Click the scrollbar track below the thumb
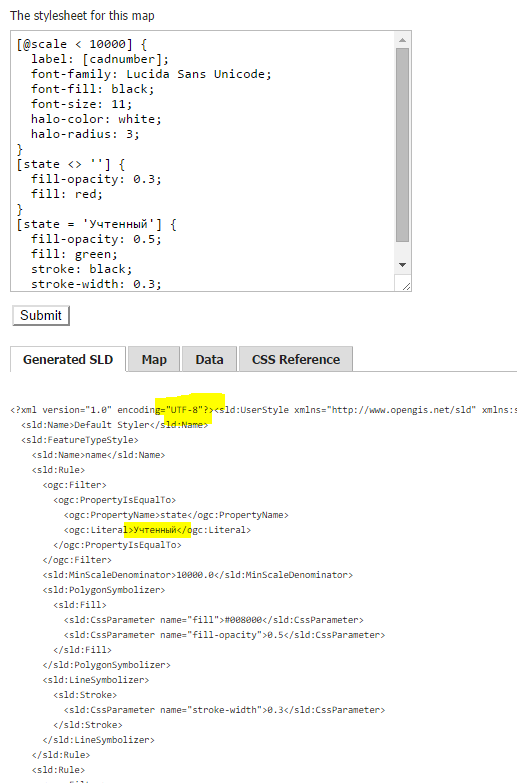Viewport: 517px width, 783px height. pos(402,250)
